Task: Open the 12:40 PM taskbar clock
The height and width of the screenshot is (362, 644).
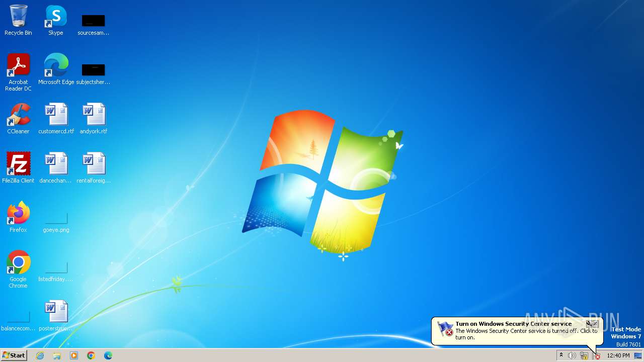Action: (618, 355)
